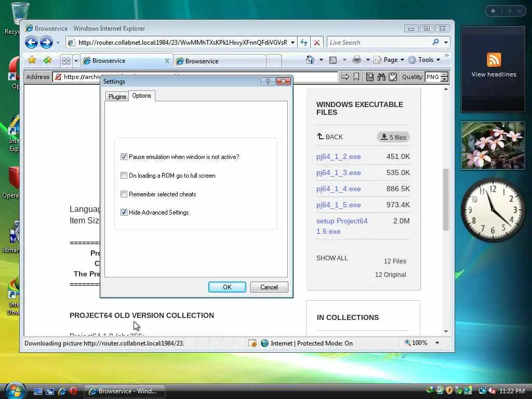The height and width of the screenshot is (399, 532).
Task: Expand the Print options dropdown
Action: click(367, 60)
